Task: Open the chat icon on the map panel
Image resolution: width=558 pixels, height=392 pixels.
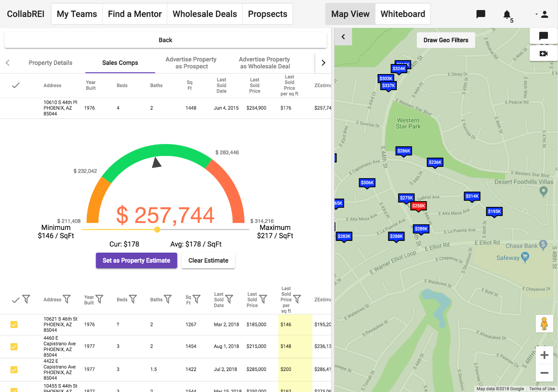Action: [543, 36]
